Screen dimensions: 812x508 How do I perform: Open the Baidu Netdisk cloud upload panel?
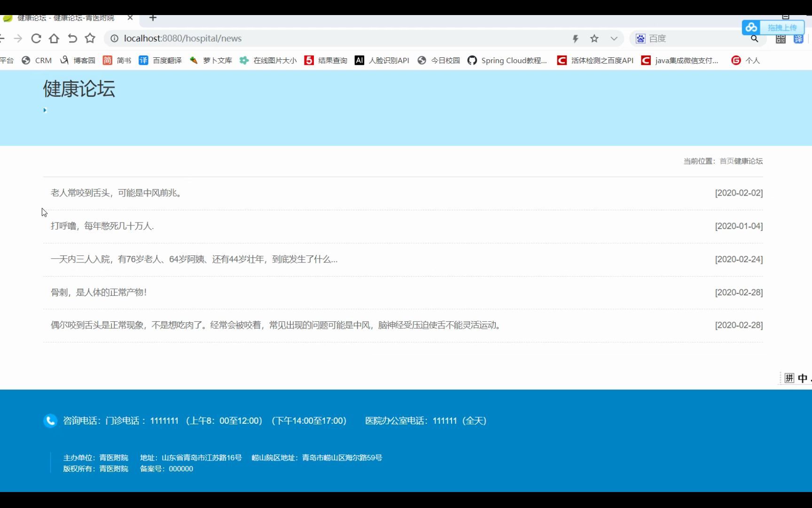tap(773, 27)
